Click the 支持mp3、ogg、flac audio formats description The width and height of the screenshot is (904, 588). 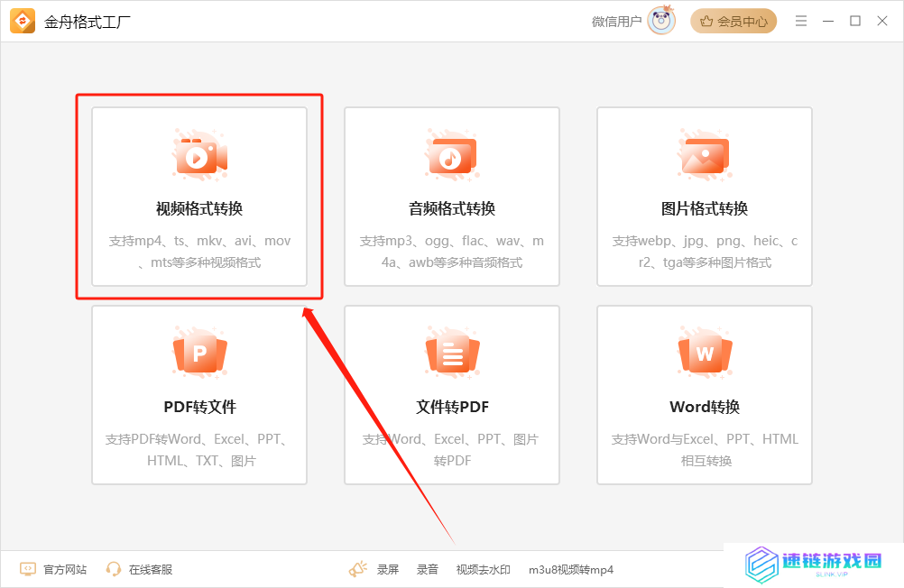pos(452,252)
